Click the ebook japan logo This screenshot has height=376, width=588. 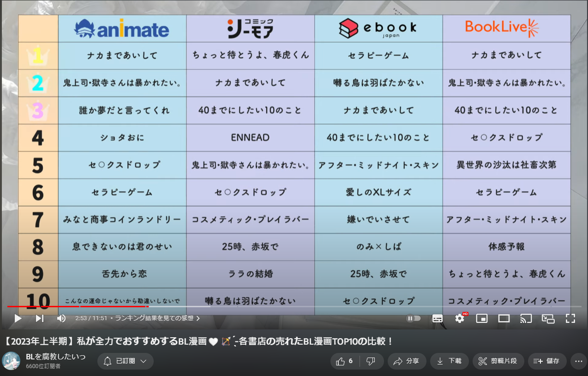378,29
